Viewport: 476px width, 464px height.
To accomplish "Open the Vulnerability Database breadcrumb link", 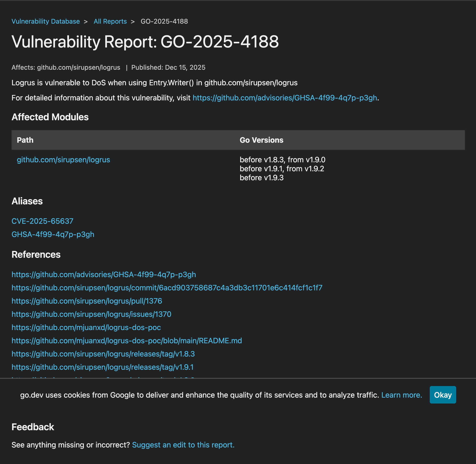I will click(x=46, y=21).
